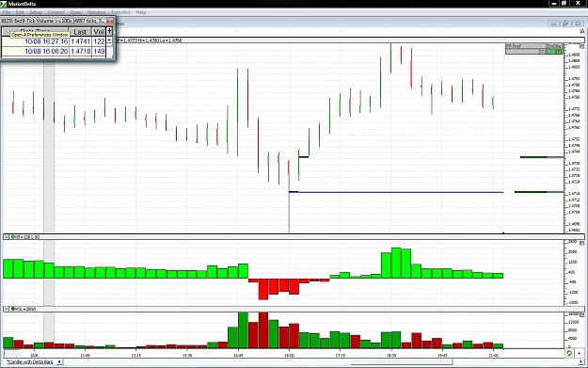Screen dimensions: 588x368
Task: Open the TransAct menu
Action: pyautogui.click(x=120, y=12)
